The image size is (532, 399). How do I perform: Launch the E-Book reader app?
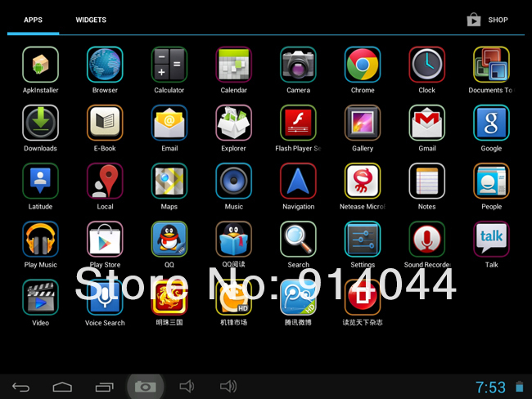coord(105,123)
